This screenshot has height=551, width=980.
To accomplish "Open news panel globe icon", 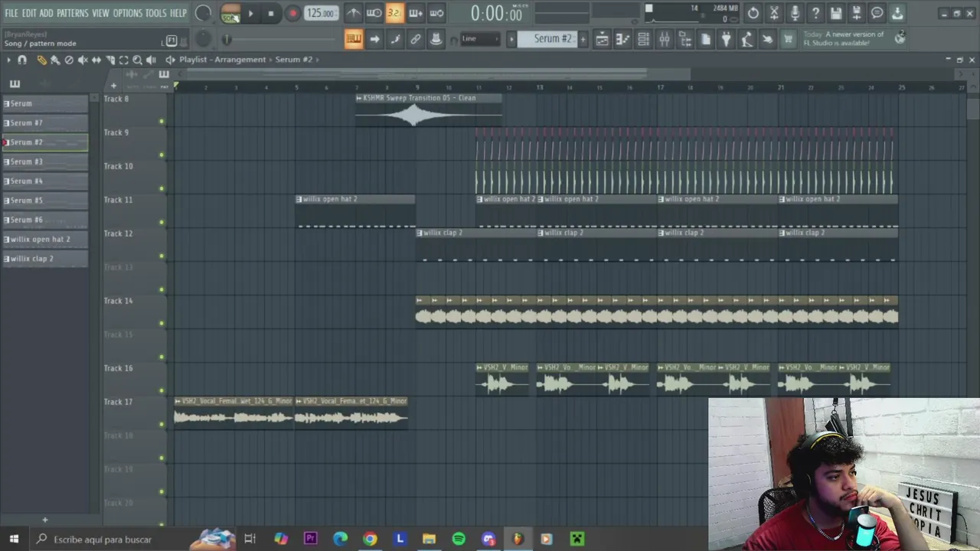I will [900, 37].
